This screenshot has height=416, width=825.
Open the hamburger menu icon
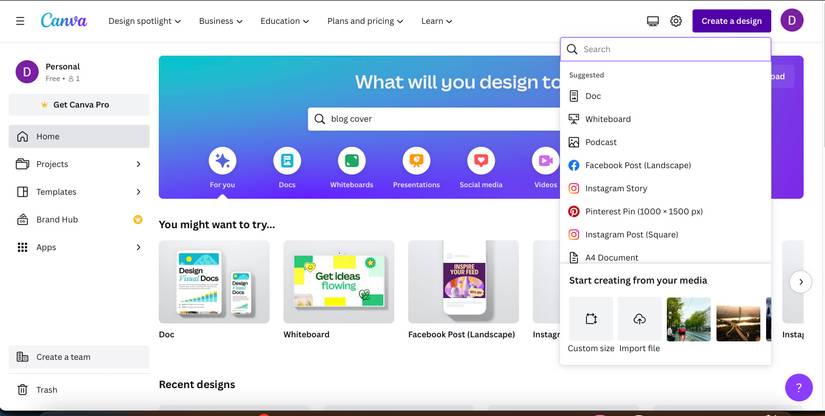pos(20,21)
